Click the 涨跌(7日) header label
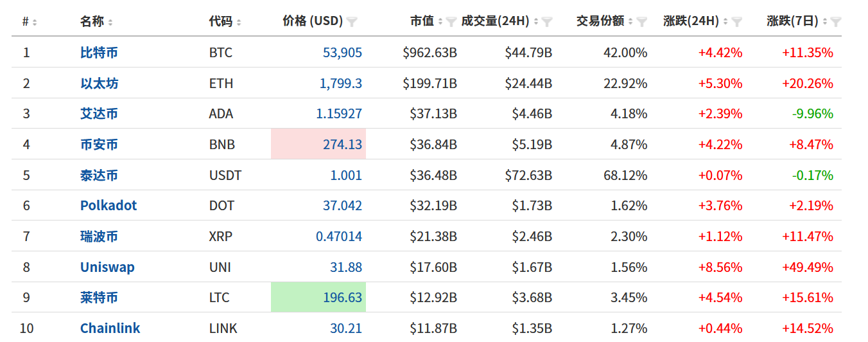The width and height of the screenshot is (868, 342). [x=793, y=21]
